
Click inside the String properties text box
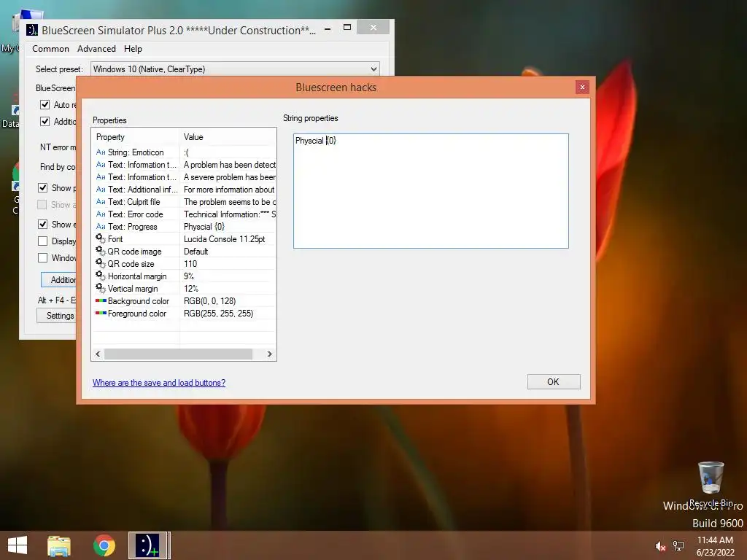point(430,191)
